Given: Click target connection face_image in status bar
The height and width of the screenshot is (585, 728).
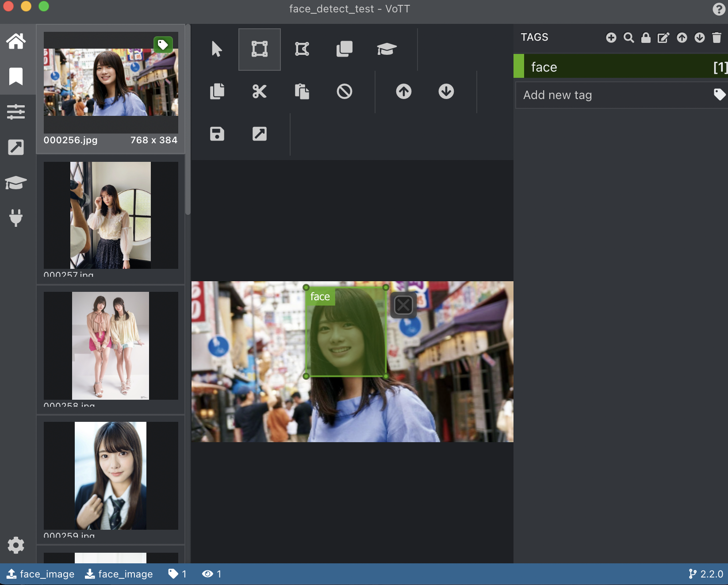Looking at the screenshot, I should 119,574.
